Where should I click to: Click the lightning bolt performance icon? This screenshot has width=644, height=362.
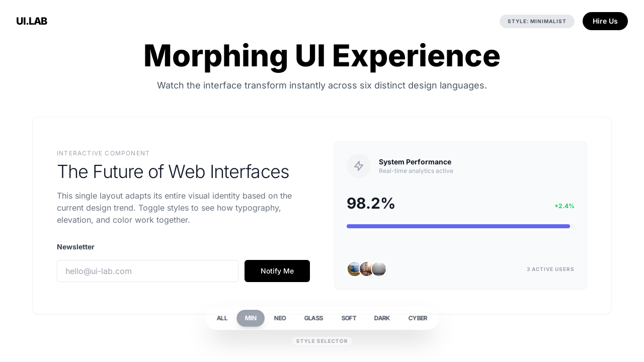pyautogui.click(x=359, y=166)
